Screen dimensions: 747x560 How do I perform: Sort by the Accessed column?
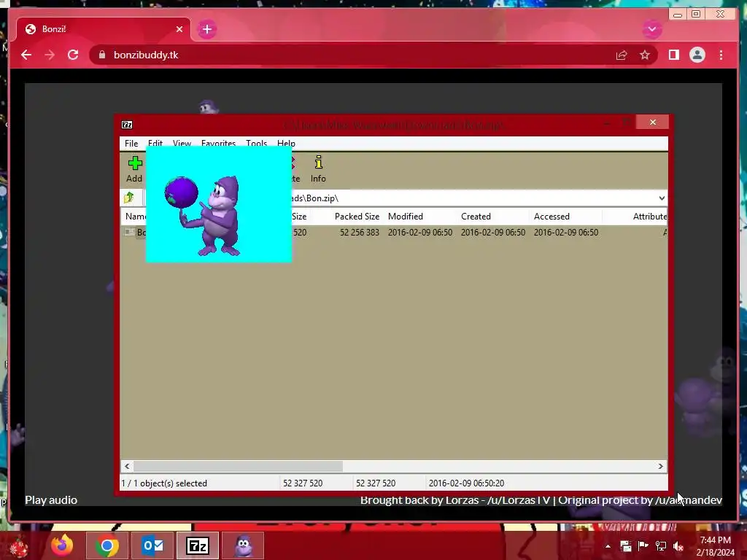click(x=551, y=217)
